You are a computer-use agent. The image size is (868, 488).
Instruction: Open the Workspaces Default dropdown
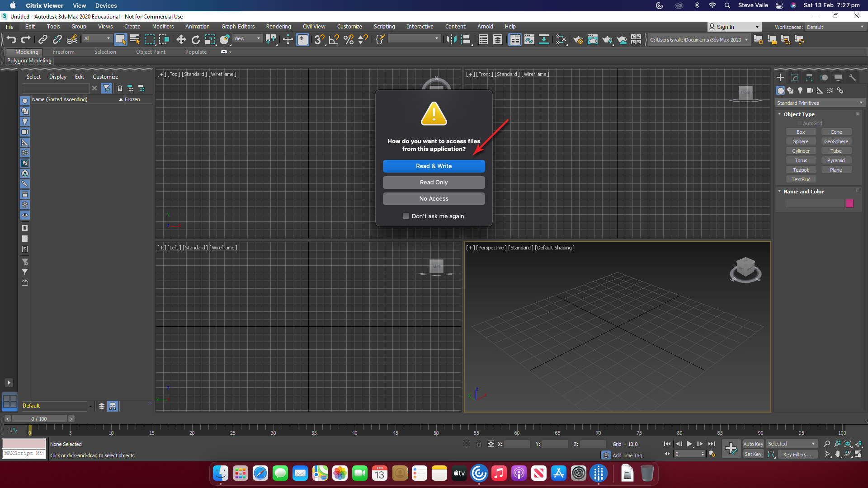(x=835, y=27)
